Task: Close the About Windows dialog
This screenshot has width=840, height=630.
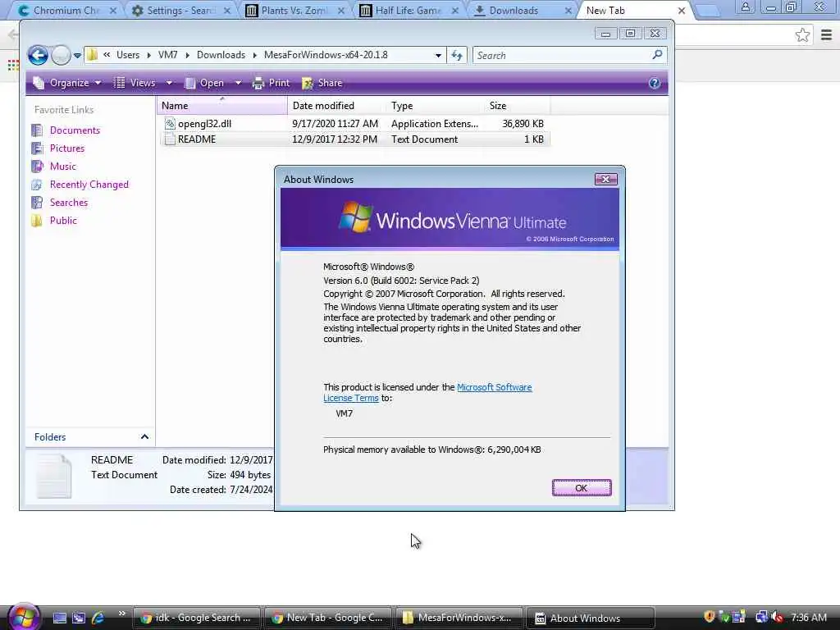Action: (x=606, y=180)
